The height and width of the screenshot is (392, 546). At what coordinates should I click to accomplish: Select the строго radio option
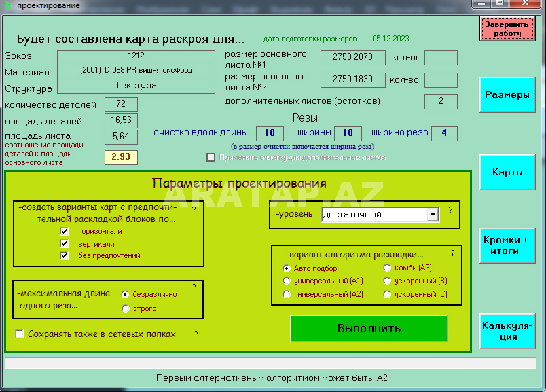click(x=125, y=309)
